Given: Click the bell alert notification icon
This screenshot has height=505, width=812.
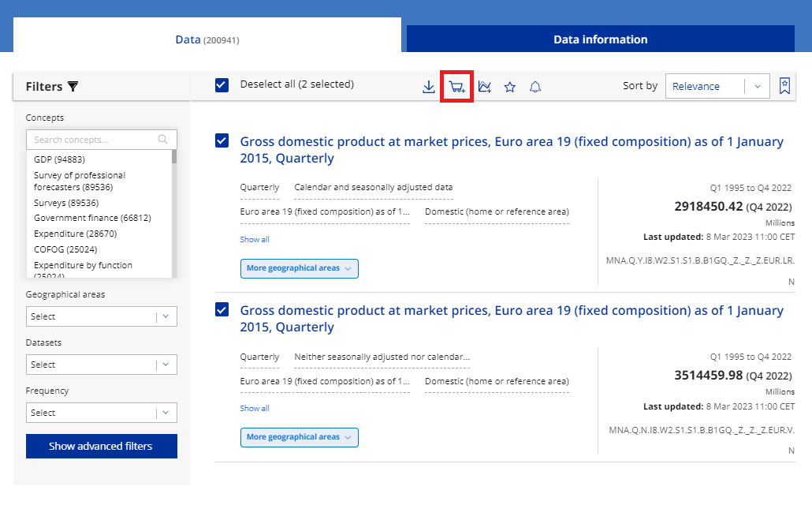Looking at the screenshot, I should coord(535,87).
